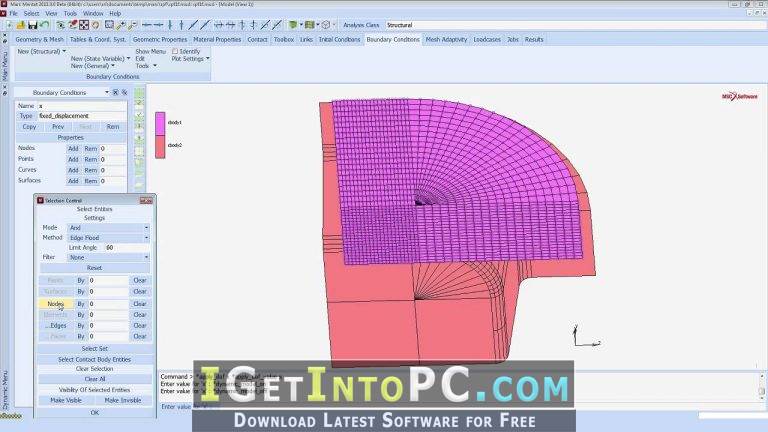
Task: Click the Copy boundary condition button
Action: pyautogui.click(x=29, y=126)
